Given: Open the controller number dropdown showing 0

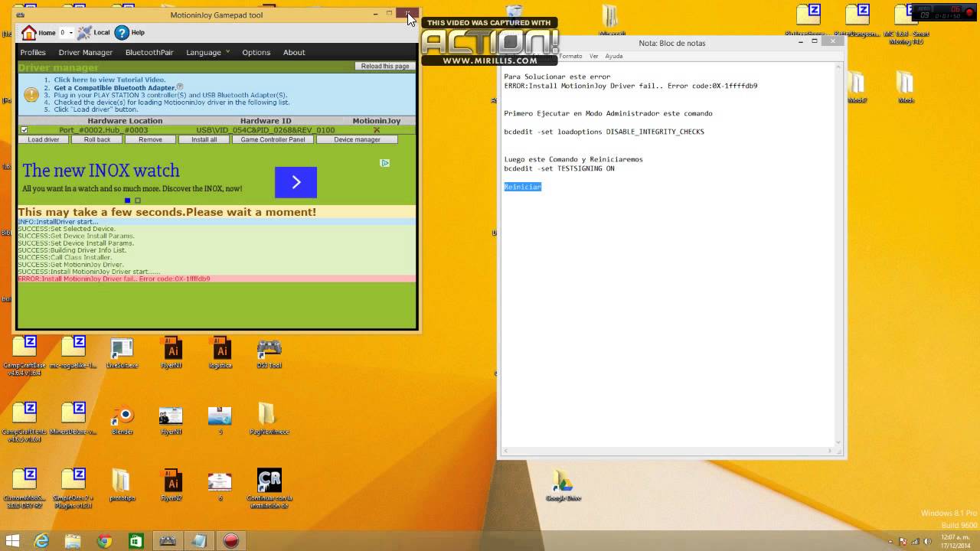Looking at the screenshot, I should (x=67, y=33).
